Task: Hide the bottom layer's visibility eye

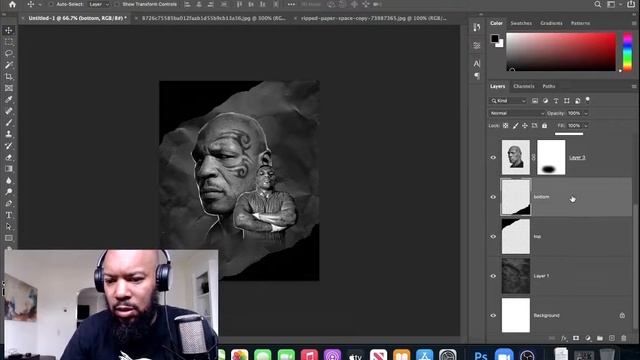Action: [x=493, y=197]
